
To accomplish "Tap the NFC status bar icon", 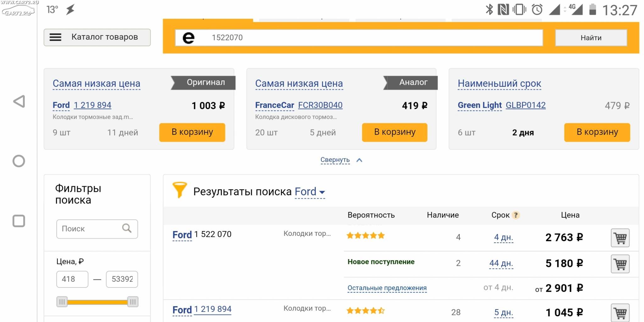I will (503, 9).
